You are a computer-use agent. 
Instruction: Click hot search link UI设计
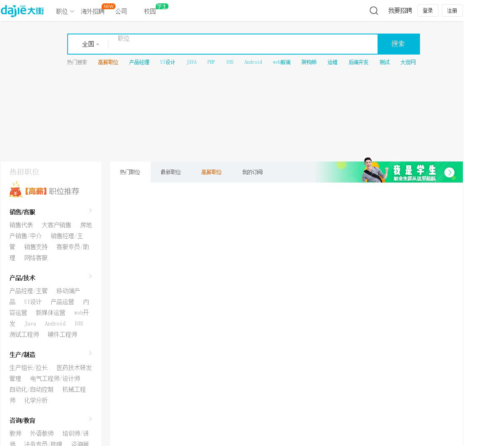tap(168, 62)
